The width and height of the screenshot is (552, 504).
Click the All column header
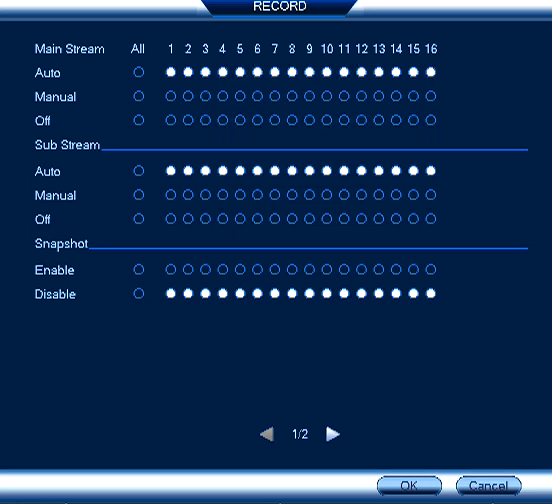click(x=138, y=49)
